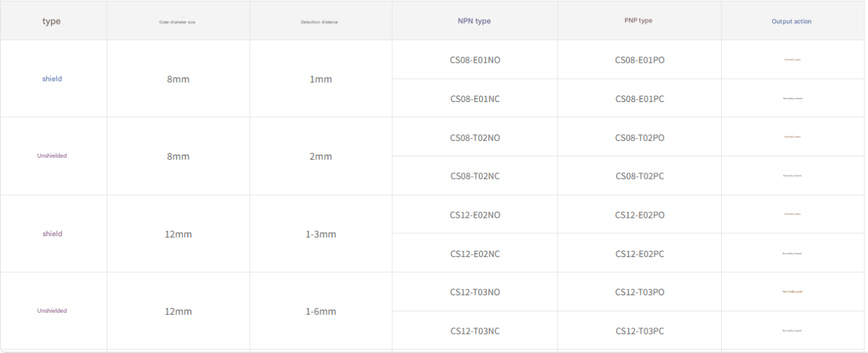Select the CS12-E02NO model cell

pyautogui.click(x=475, y=215)
